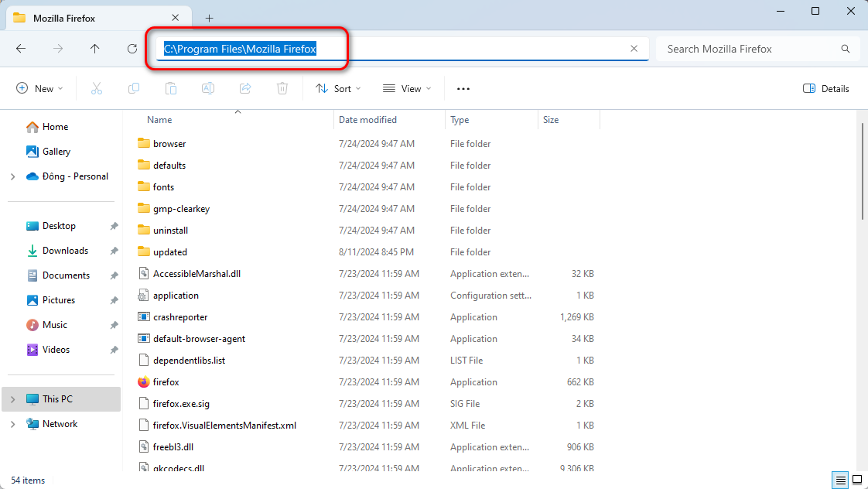Expand the Network tree node
868x489 pixels.
coord(12,424)
